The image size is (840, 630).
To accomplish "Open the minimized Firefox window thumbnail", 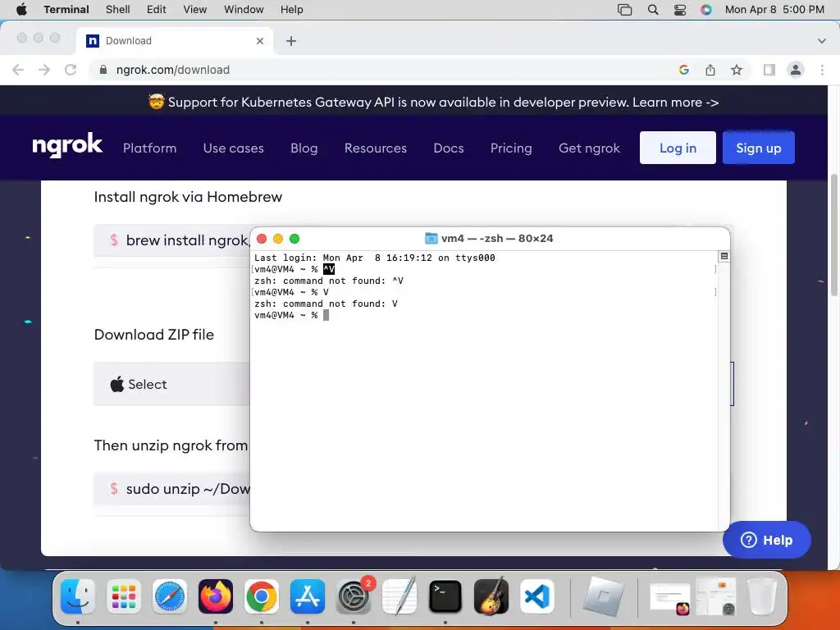I will 669,598.
